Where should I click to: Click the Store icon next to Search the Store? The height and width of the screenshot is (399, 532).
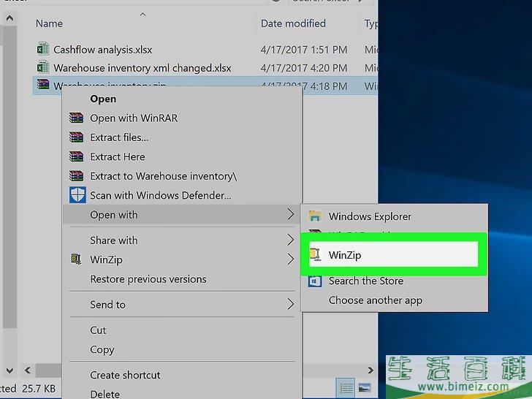[315, 281]
